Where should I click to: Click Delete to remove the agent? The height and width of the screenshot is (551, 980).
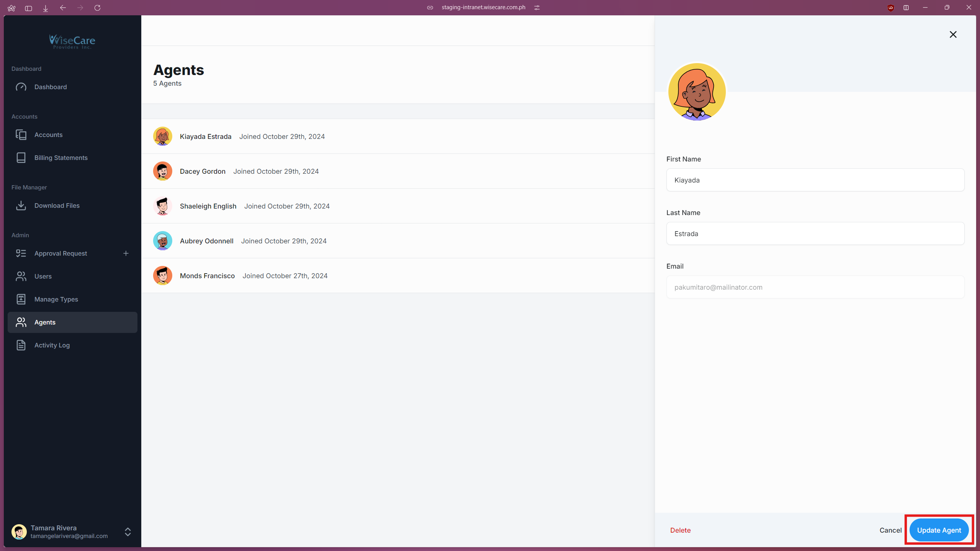pyautogui.click(x=680, y=530)
